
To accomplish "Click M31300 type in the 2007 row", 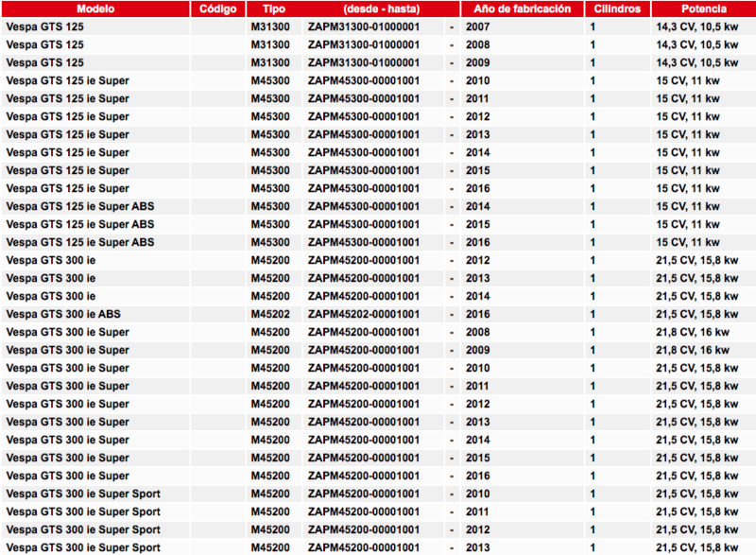I will [270, 27].
